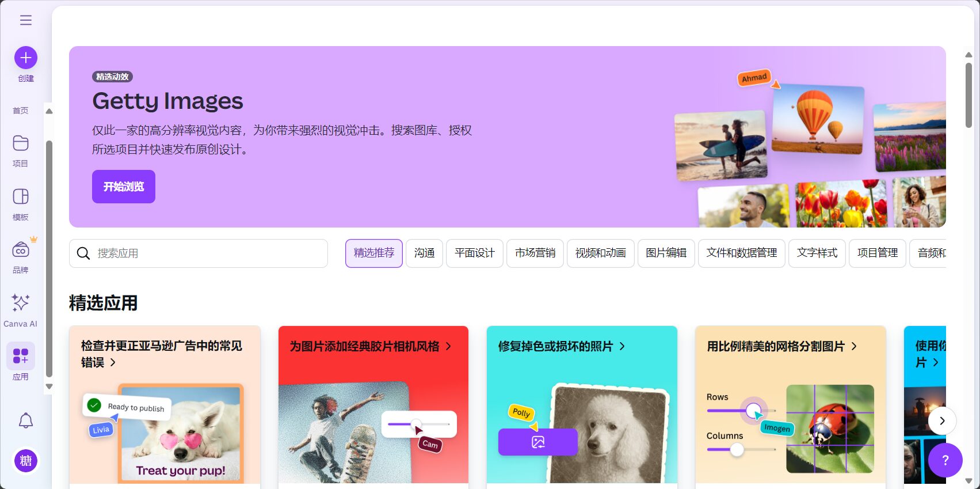Image resolution: width=980 pixels, height=489 pixels.
Task: Open the 模板 templates icon
Action: tap(21, 196)
